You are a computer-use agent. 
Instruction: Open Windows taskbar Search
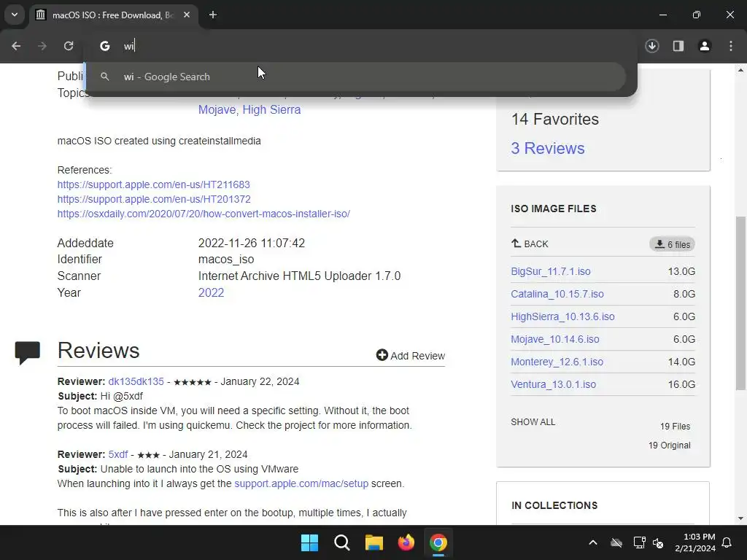click(x=342, y=542)
